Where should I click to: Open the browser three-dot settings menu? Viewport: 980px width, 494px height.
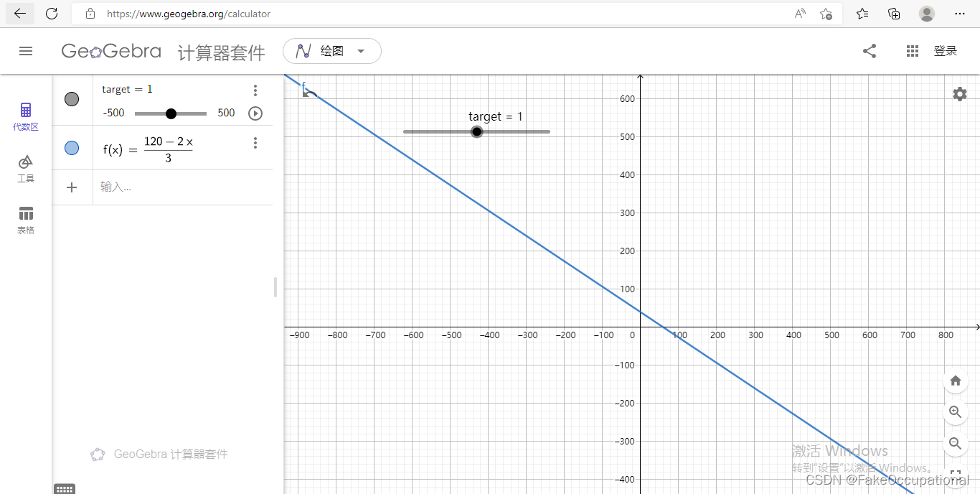[x=960, y=14]
